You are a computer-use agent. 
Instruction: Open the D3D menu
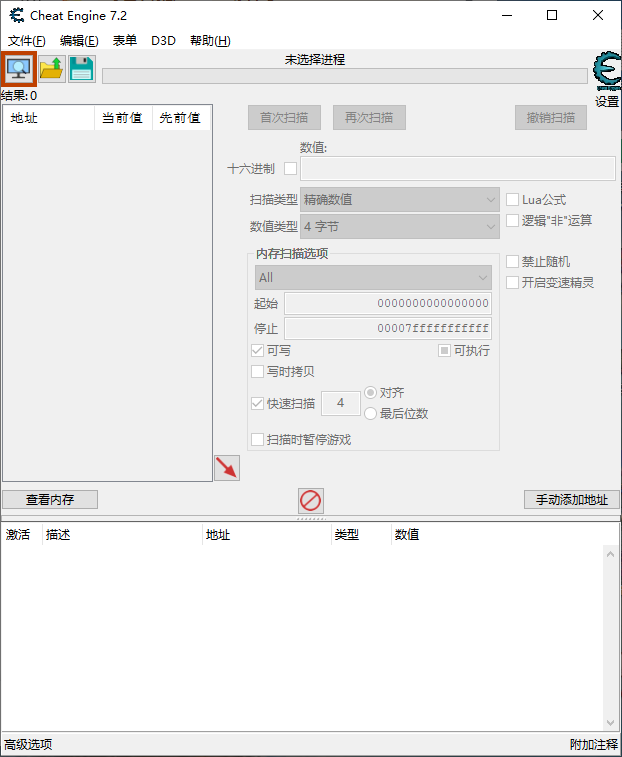coord(163,41)
